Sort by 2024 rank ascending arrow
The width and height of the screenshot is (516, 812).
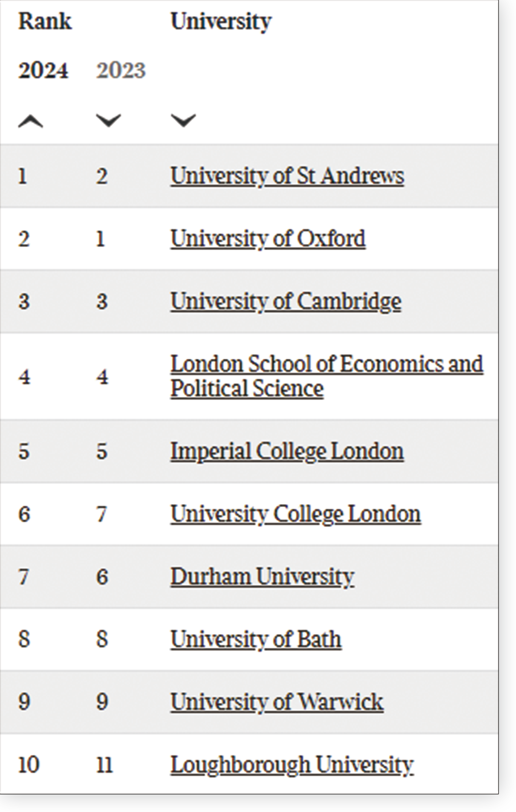[x=31, y=120]
